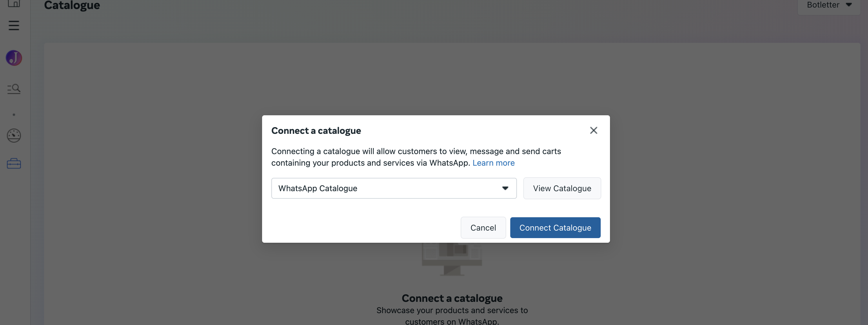Click the Showcase your products description text
Screen dimensions: 868x325
click(452, 315)
